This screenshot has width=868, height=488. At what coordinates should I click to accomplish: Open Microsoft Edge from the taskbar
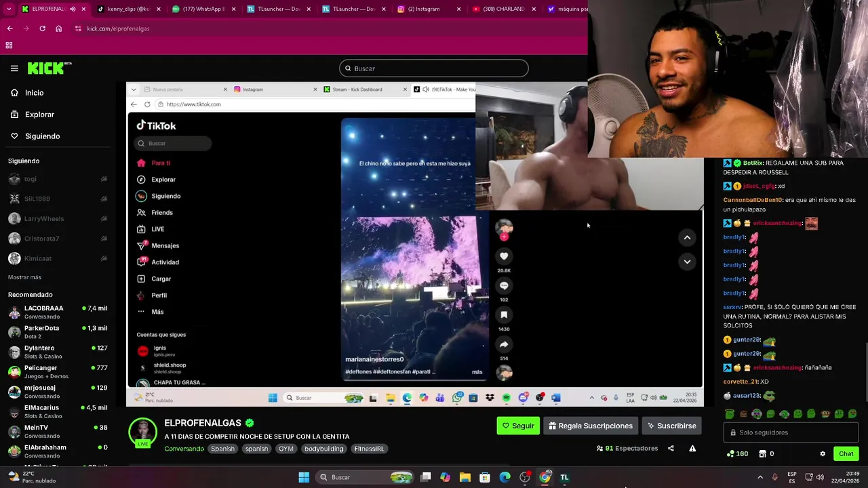click(505, 477)
